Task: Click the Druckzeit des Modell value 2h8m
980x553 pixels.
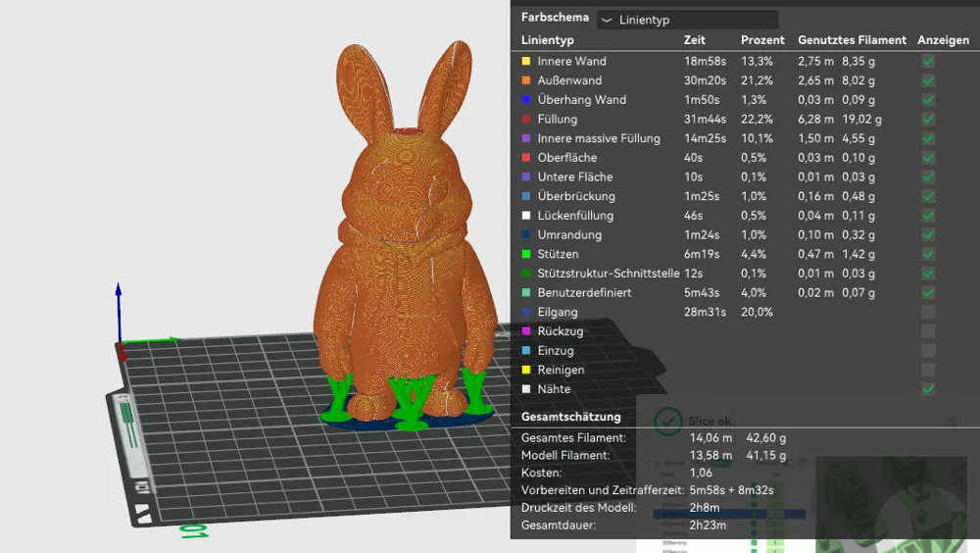Action: pos(705,508)
